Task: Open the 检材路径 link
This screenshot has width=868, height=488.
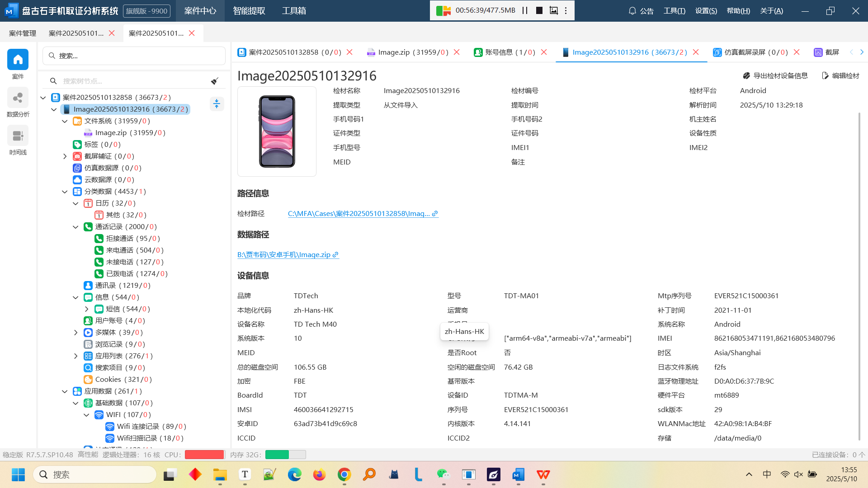Action: pos(363,213)
